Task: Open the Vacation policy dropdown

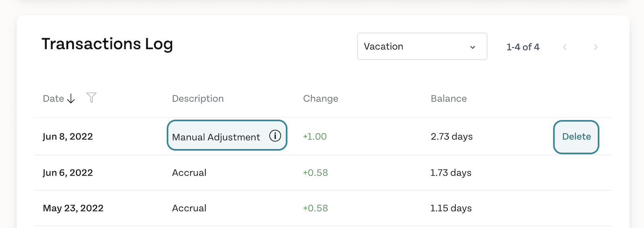Action: click(x=422, y=46)
